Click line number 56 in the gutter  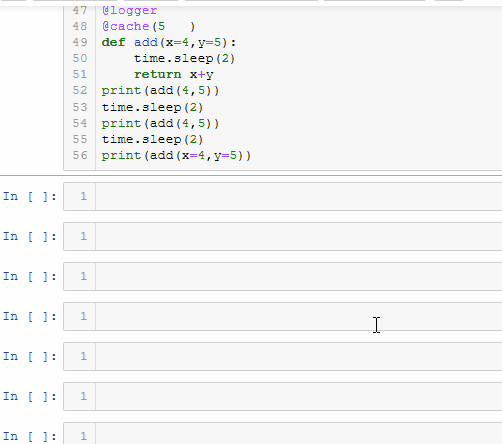(x=80, y=155)
